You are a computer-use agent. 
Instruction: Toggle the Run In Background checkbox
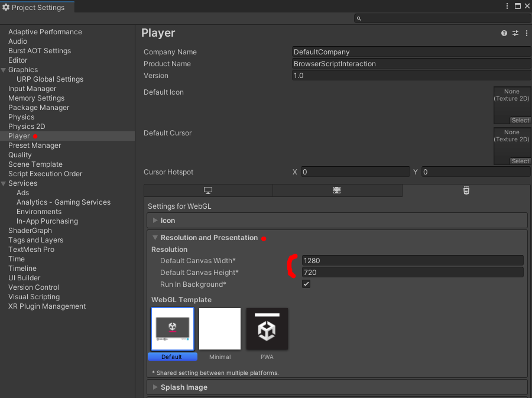tap(306, 284)
